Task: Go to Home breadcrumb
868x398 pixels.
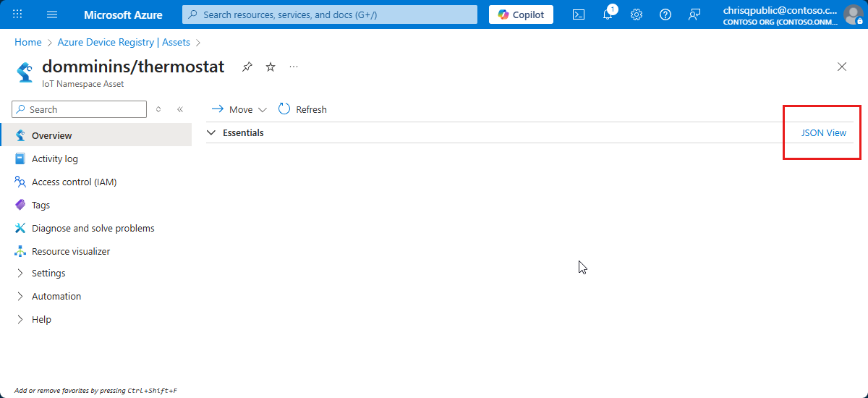Action: [28, 43]
